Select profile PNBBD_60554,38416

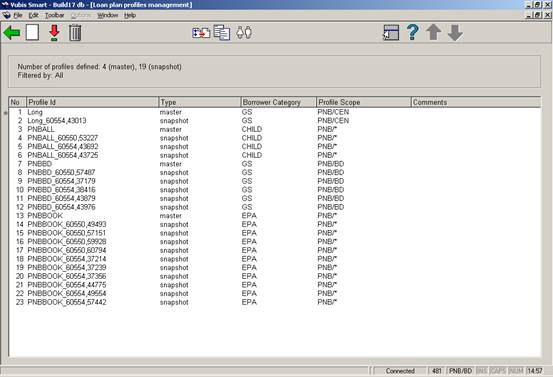point(275,190)
